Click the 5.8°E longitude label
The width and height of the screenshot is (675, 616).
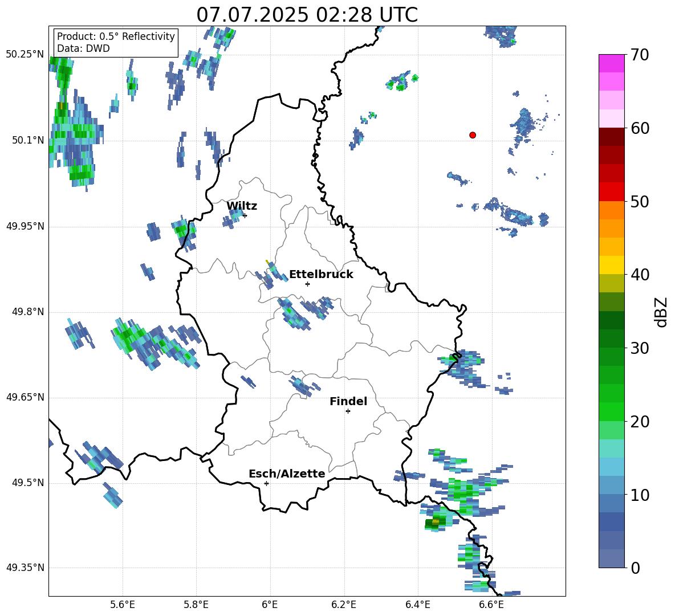coord(196,605)
